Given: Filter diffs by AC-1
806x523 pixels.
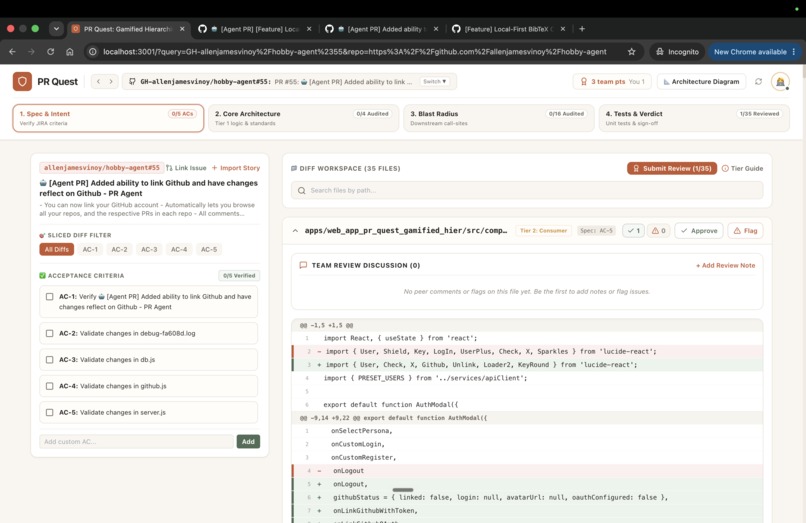Looking at the screenshot, I should [x=90, y=249].
